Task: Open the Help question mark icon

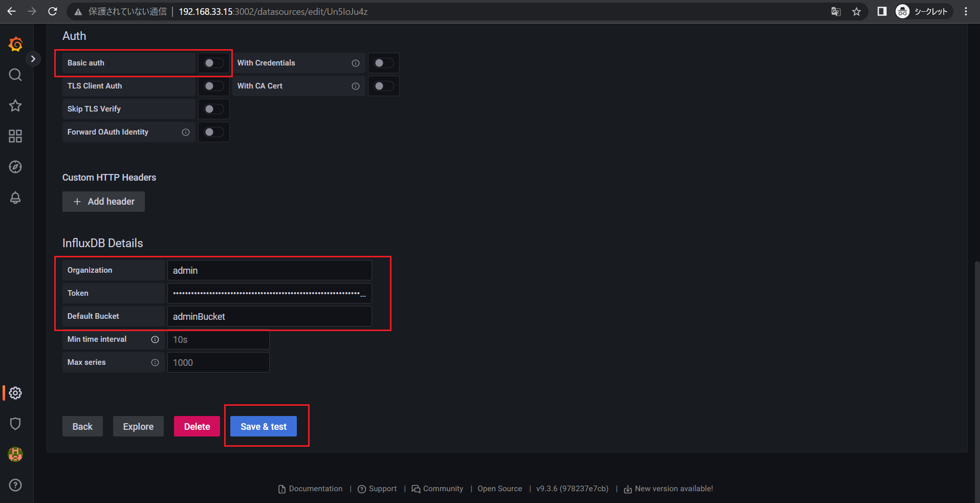Action: [x=15, y=485]
